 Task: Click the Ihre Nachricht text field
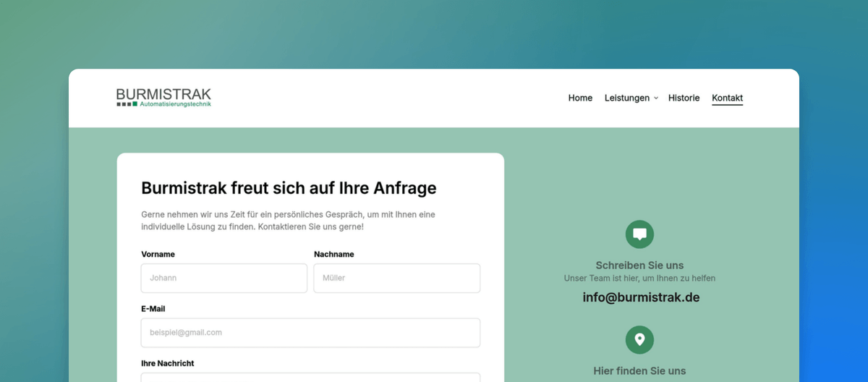[310, 377]
